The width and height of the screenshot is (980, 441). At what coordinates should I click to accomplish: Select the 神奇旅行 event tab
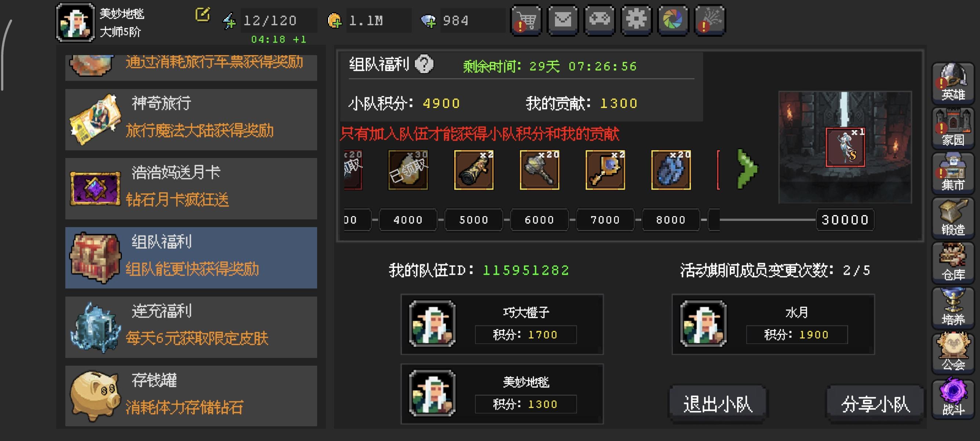(191, 119)
